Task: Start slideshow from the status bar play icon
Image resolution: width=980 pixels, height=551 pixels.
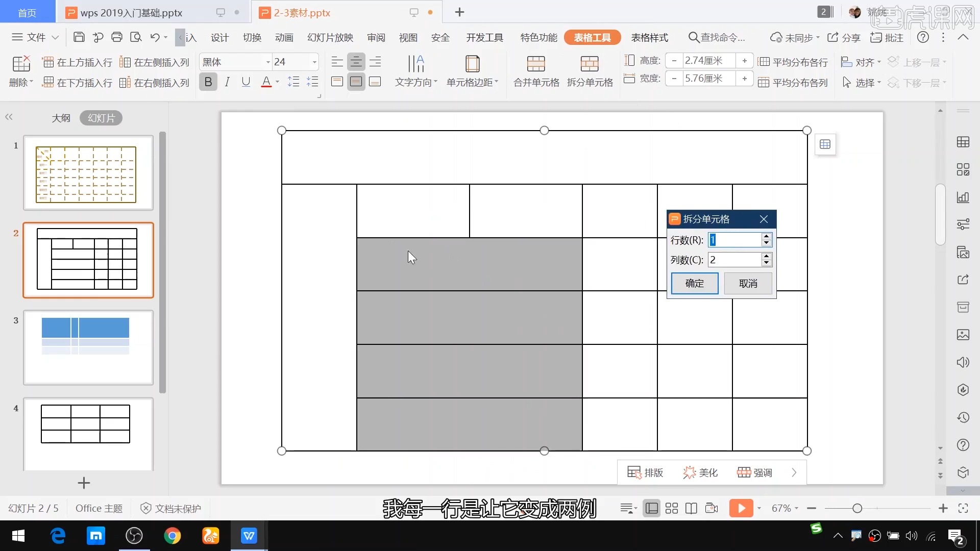Action: click(x=741, y=508)
